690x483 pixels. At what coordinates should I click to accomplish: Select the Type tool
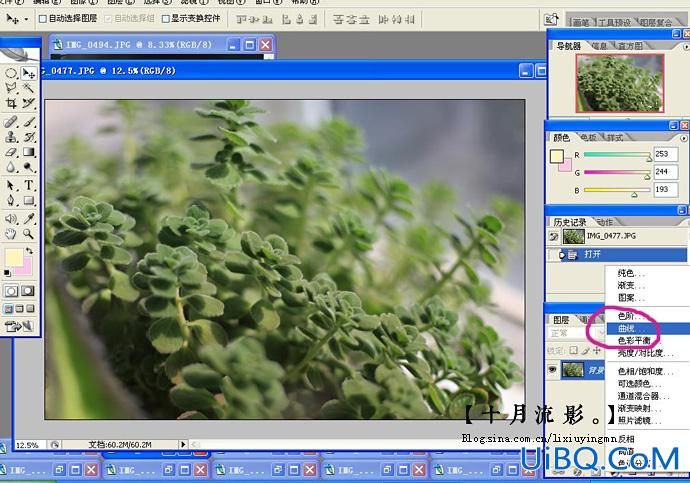[29, 185]
